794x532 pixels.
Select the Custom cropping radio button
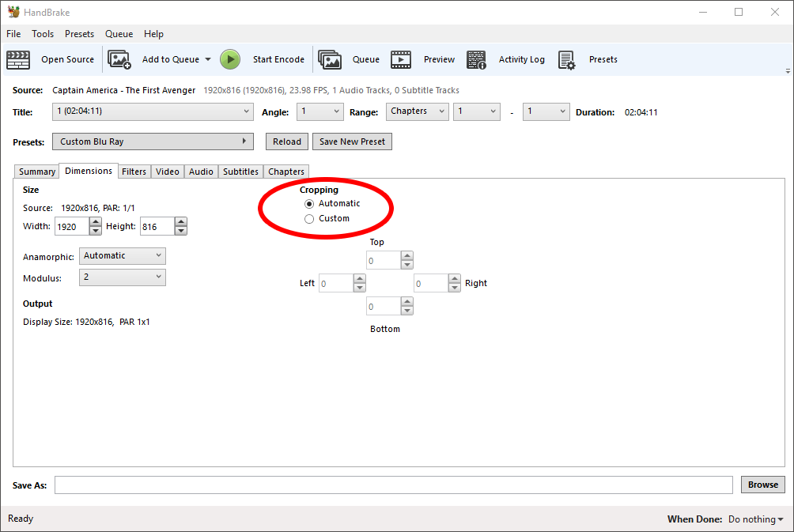(x=309, y=219)
